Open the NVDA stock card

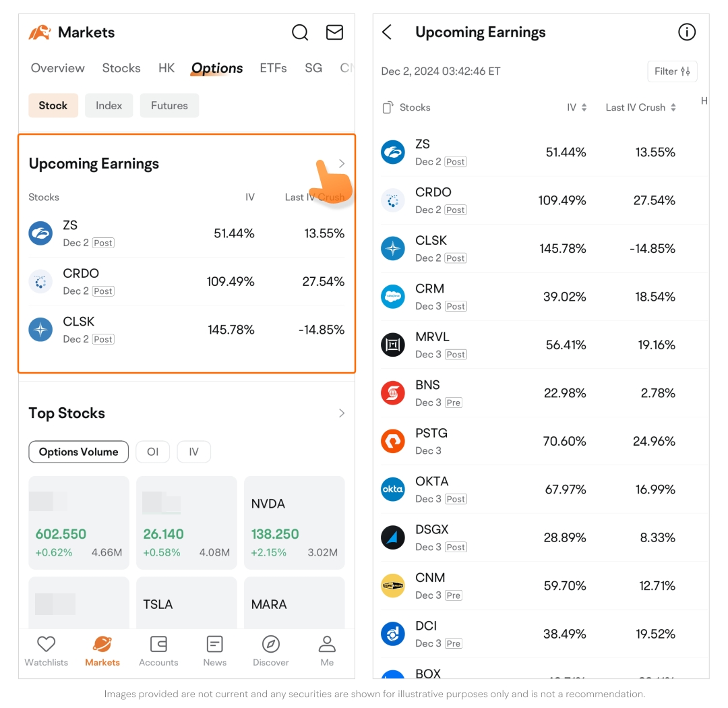tap(295, 523)
